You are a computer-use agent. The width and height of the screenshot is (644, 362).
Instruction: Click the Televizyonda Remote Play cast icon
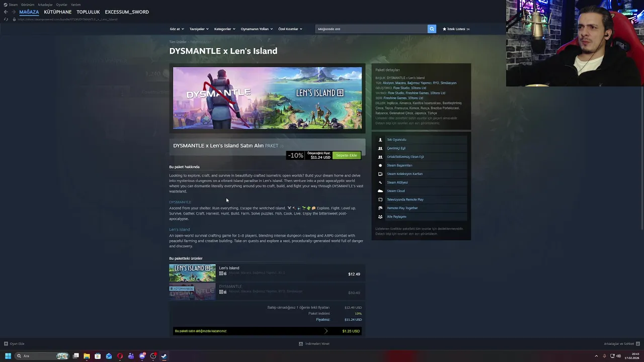click(380, 200)
